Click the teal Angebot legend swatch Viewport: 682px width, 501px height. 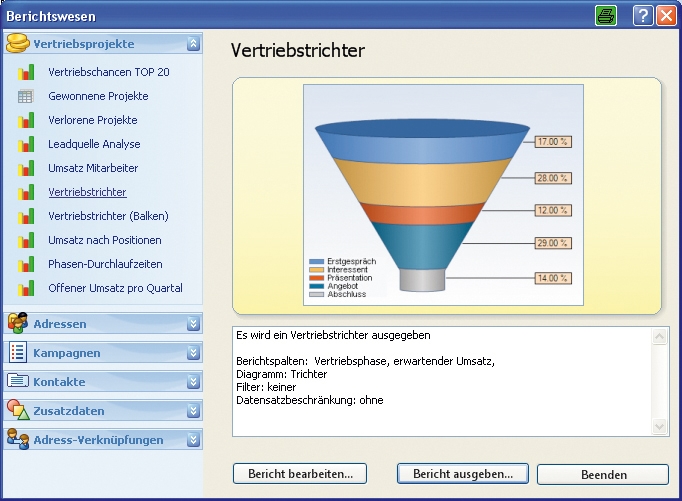[x=317, y=286]
